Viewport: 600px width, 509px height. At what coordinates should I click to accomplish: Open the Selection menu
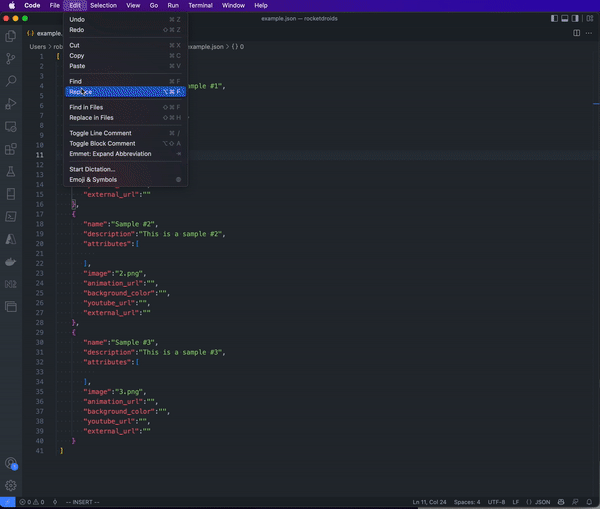[x=103, y=5]
